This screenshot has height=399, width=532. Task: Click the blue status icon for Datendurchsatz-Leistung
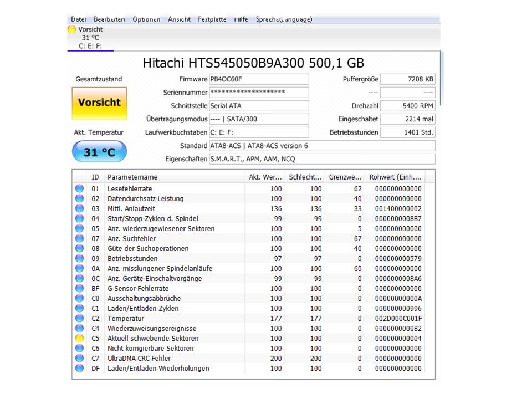[79, 198]
